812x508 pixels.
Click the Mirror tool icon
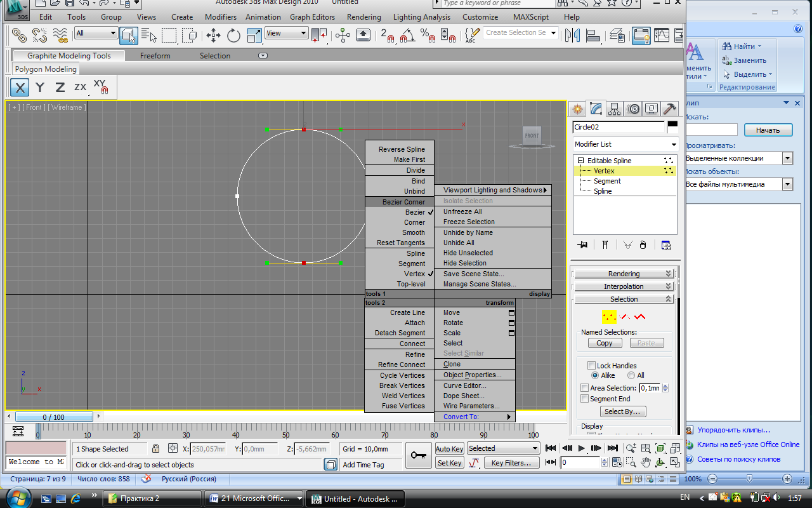(572, 35)
